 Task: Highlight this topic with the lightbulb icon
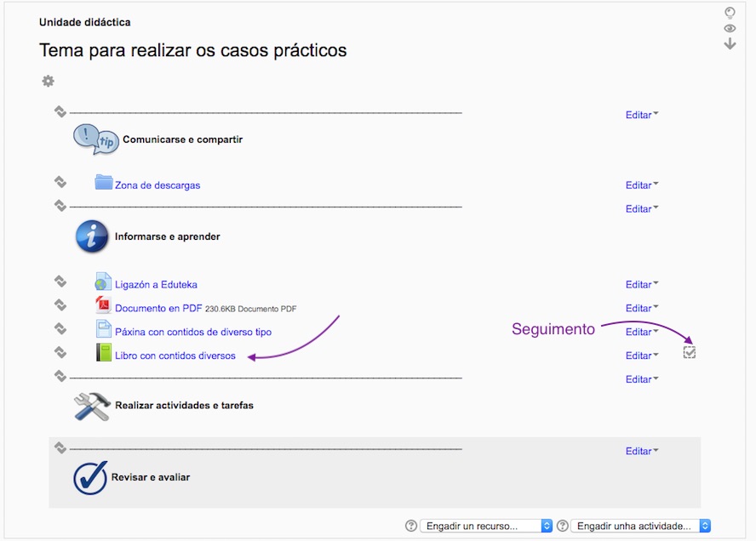[730, 13]
